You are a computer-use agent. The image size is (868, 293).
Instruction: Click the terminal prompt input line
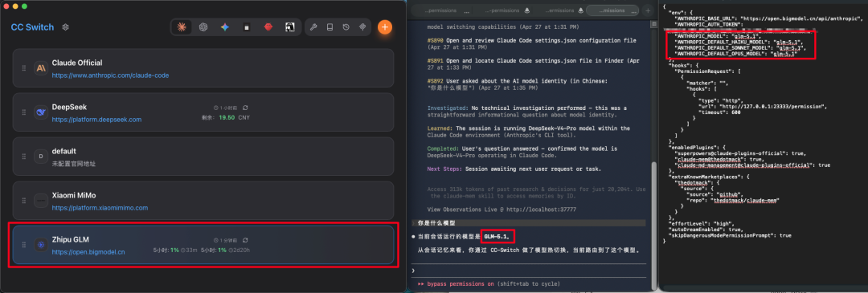(x=529, y=271)
